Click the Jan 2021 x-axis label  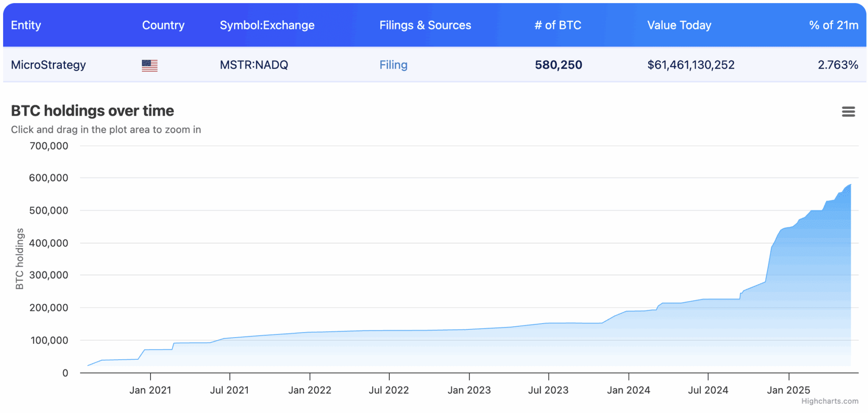coord(150,390)
